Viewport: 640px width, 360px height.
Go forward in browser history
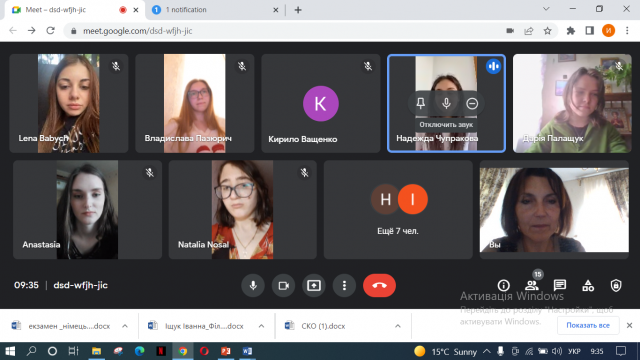pos(31,31)
